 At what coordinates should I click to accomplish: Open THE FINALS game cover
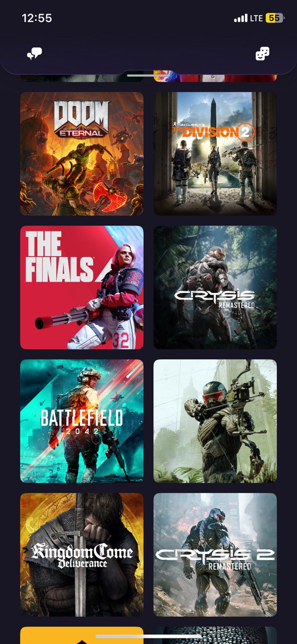point(82,287)
